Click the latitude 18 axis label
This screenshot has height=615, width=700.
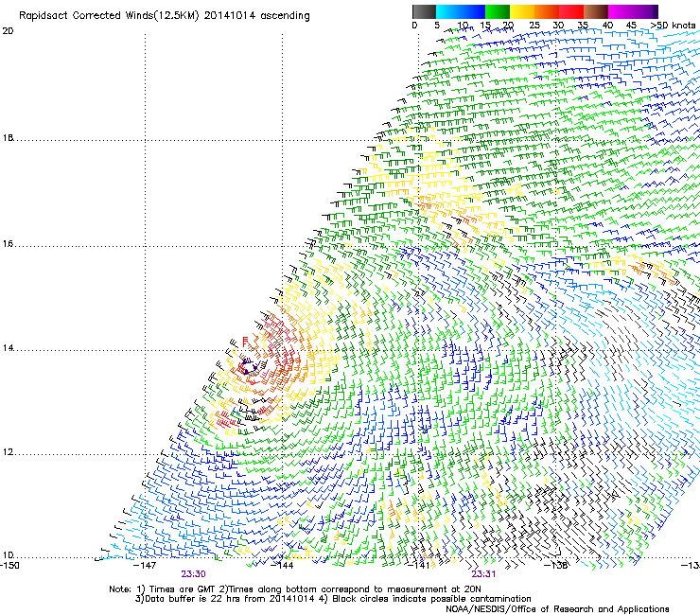click(8, 138)
